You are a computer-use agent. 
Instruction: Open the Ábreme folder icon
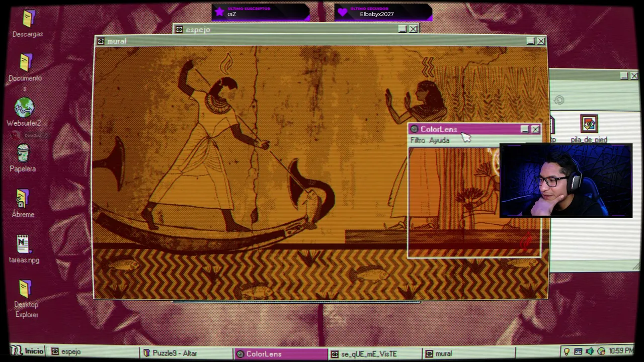point(23,203)
